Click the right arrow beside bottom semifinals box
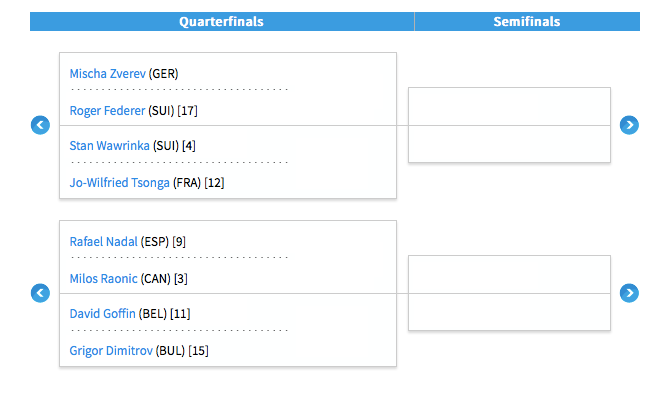This screenshot has width=660, height=405. coord(629,293)
